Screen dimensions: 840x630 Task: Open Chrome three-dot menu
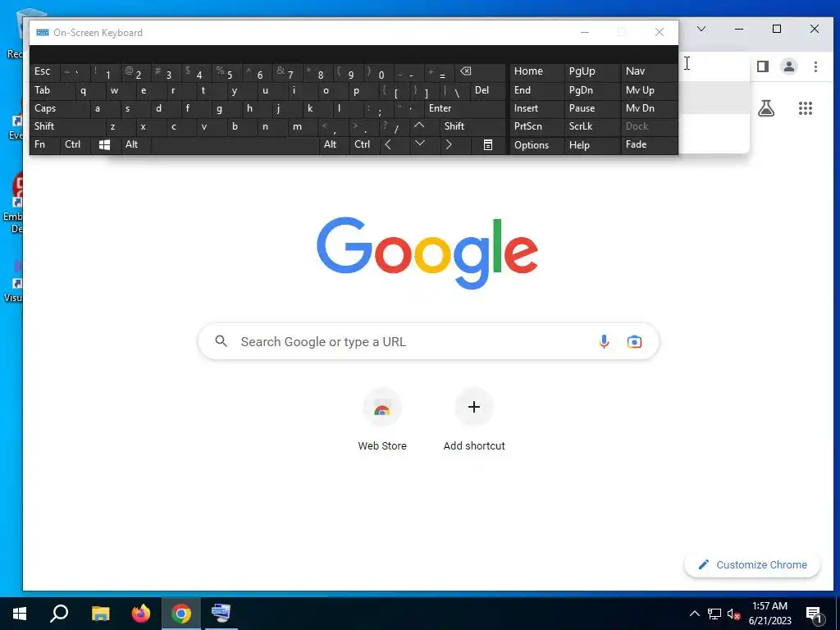pos(815,66)
